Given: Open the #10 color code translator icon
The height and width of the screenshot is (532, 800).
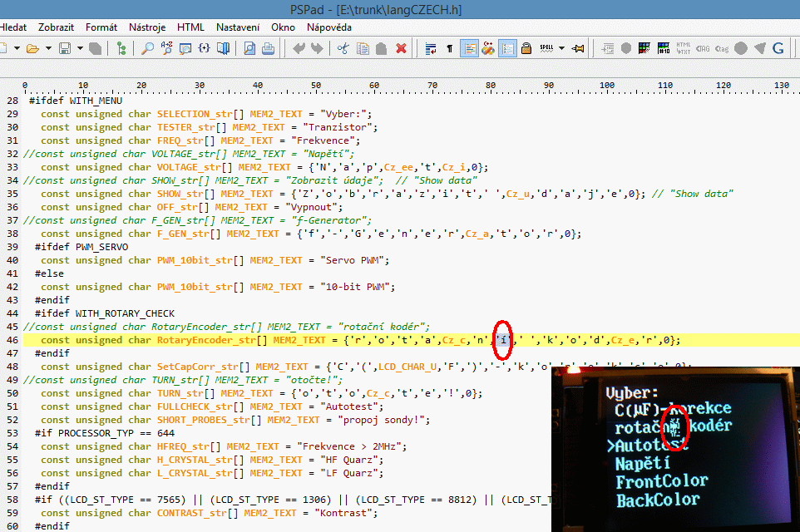Looking at the screenshot, I should click(x=664, y=48).
